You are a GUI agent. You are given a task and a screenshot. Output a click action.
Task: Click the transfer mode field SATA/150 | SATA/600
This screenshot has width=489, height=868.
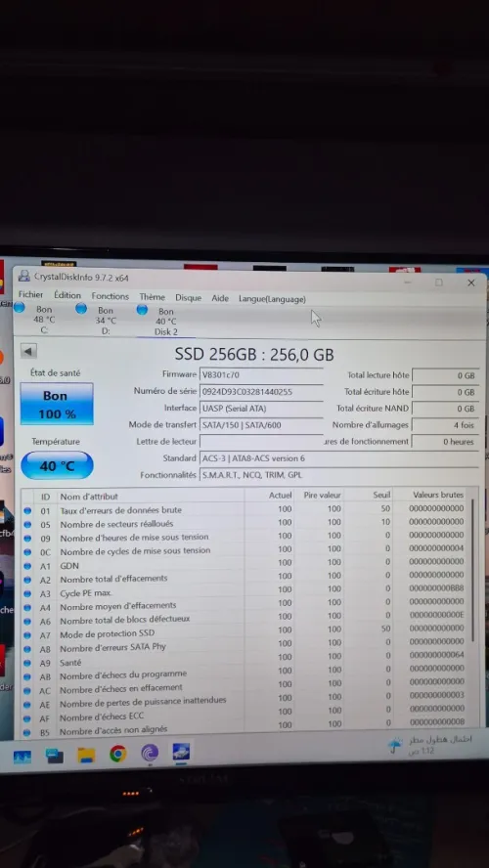click(x=261, y=425)
